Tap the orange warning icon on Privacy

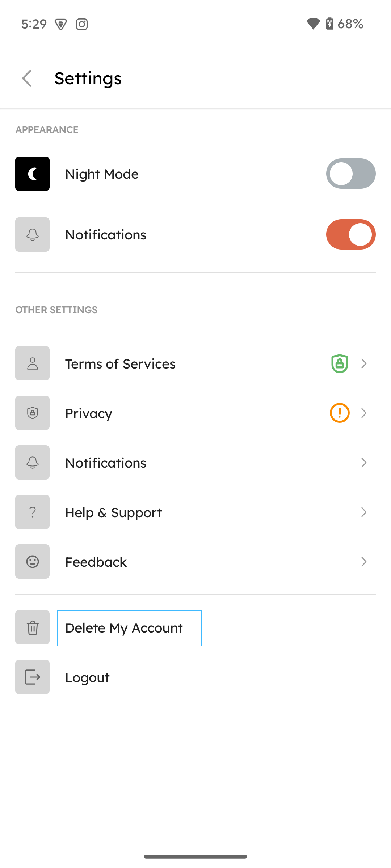(340, 413)
